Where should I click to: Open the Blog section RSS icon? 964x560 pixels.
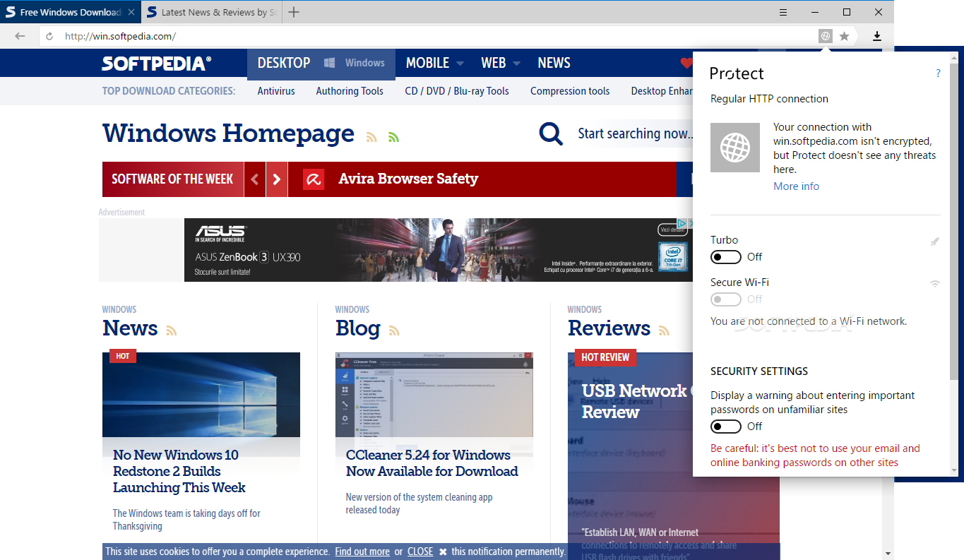pos(394,330)
